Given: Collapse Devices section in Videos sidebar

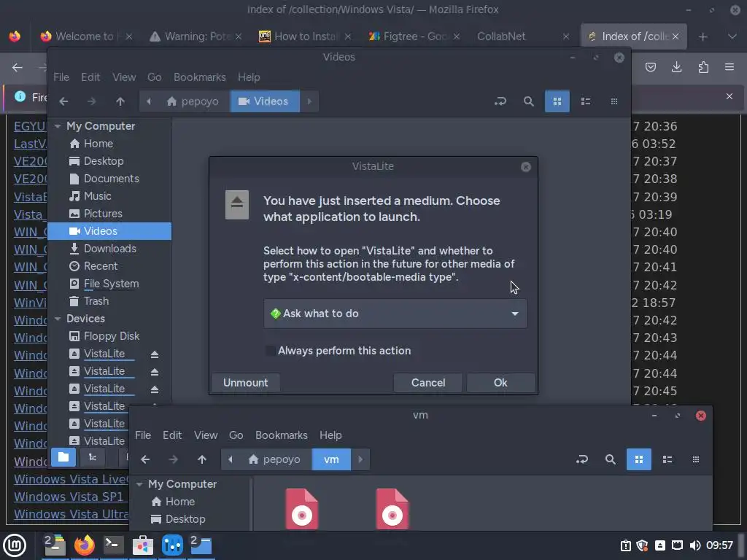Looking at the screenshot, I should [x=58, y=319].
